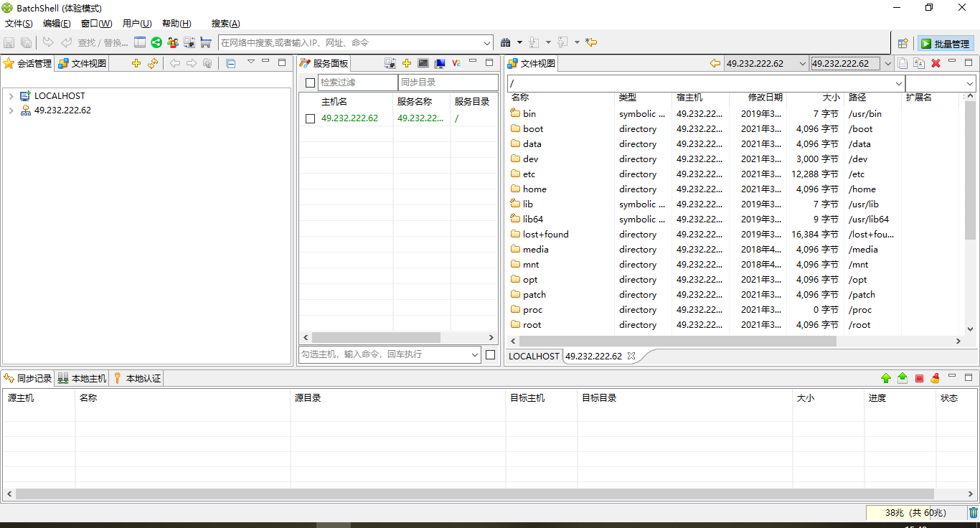Open the 用户(U) menu

137,24
